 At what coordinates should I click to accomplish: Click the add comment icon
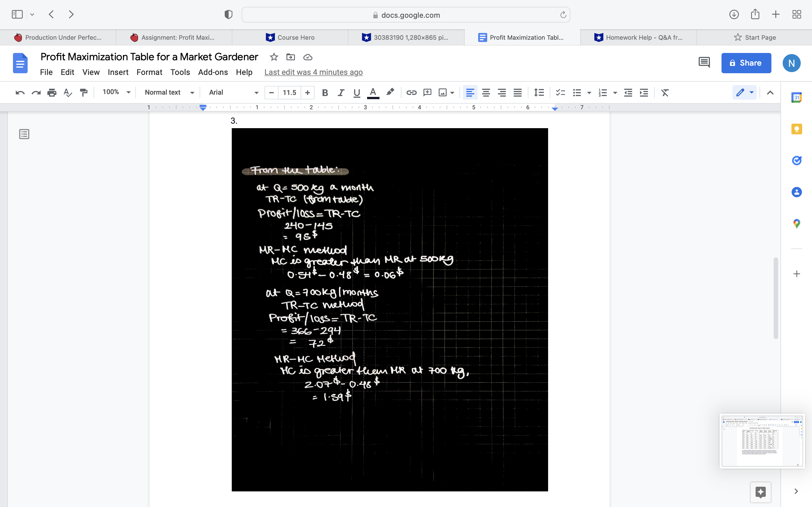coord(427,93)
